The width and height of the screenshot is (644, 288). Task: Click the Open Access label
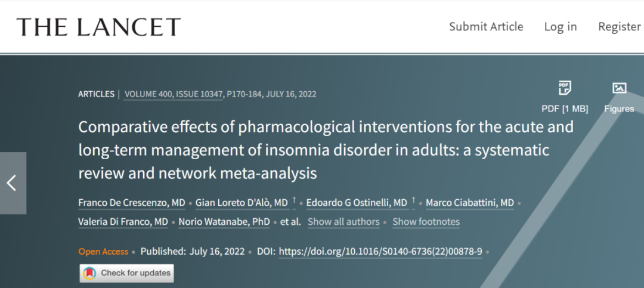click(103, 252)
